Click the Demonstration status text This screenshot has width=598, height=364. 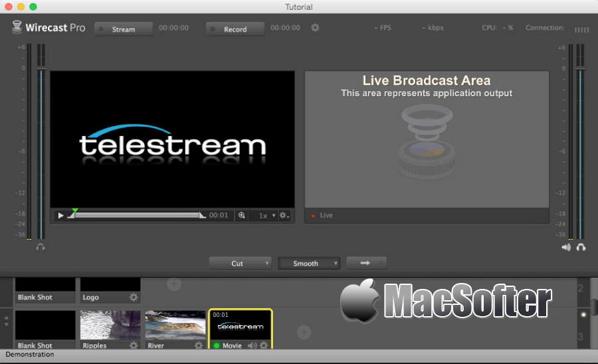tap(30, 354)
